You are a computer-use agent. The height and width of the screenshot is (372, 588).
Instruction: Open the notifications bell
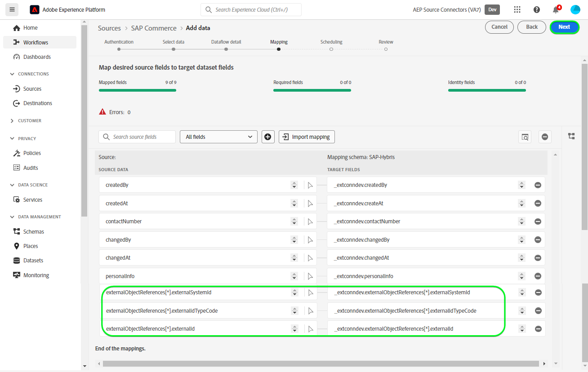(x=556, y=9)
